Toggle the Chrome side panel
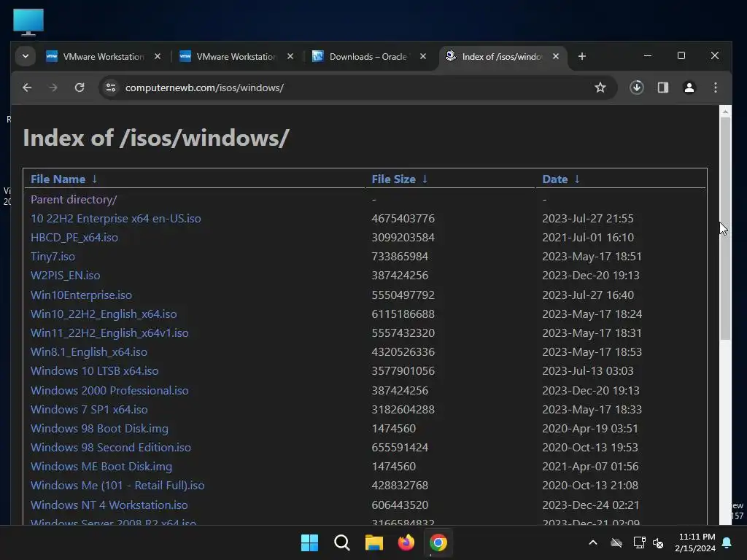Viewport: 747px width, 560px height. [662, 87]
